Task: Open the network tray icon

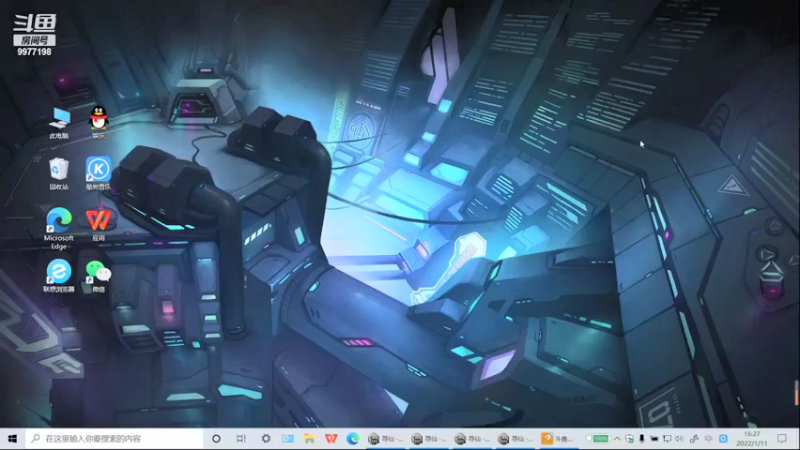Action: point(667,439)
